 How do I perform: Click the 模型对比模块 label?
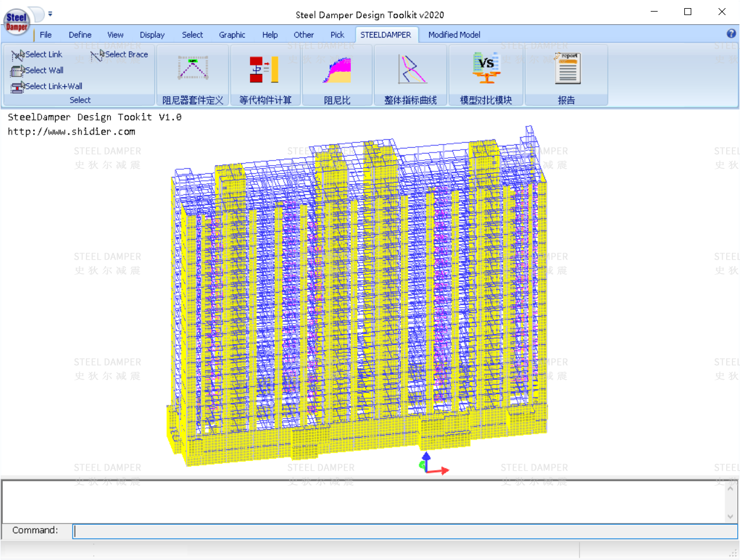coord(486,100)
